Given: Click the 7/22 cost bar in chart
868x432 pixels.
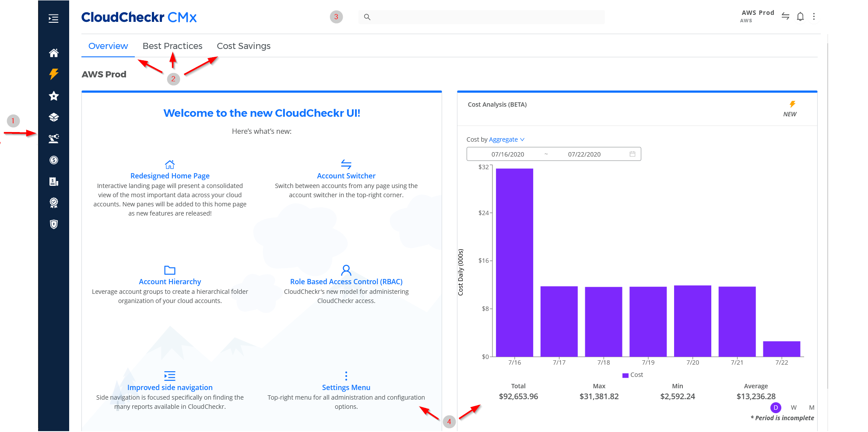Looking at the screenshot, I should [782, 349].
